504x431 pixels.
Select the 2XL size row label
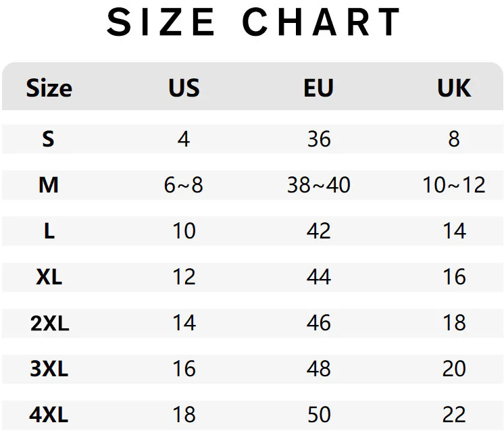click(x=49, y=323)
